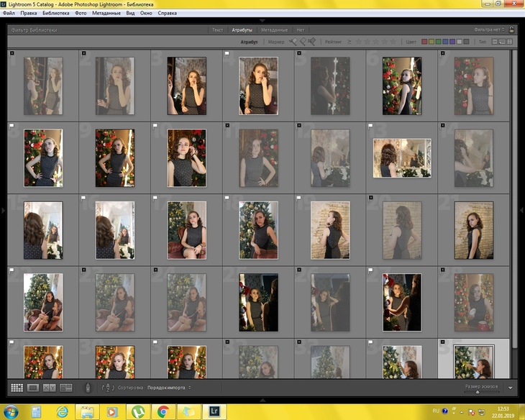Expand the left panel arrow
This screenshot has width=525, height=420.
pyautogui.click(x=3, y=210)
